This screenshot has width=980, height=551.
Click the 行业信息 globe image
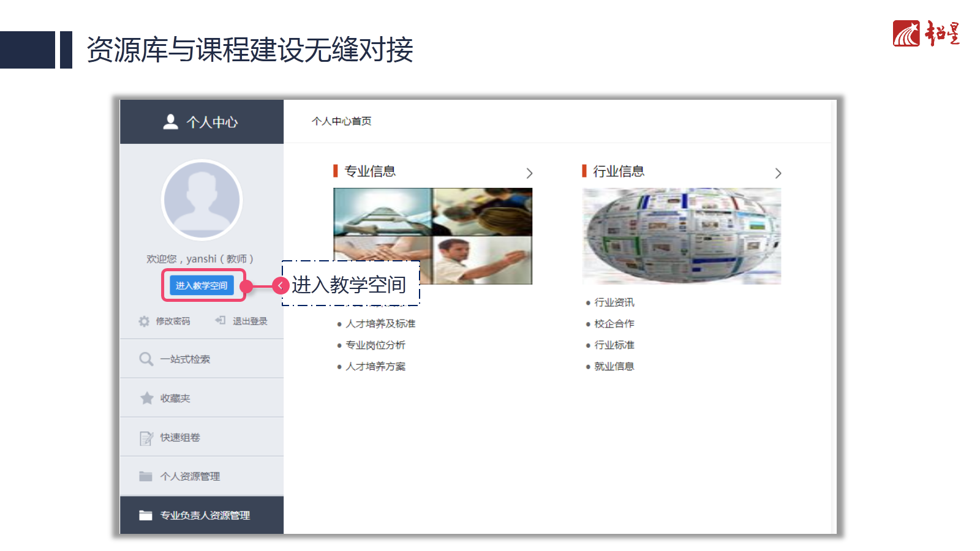682,236
